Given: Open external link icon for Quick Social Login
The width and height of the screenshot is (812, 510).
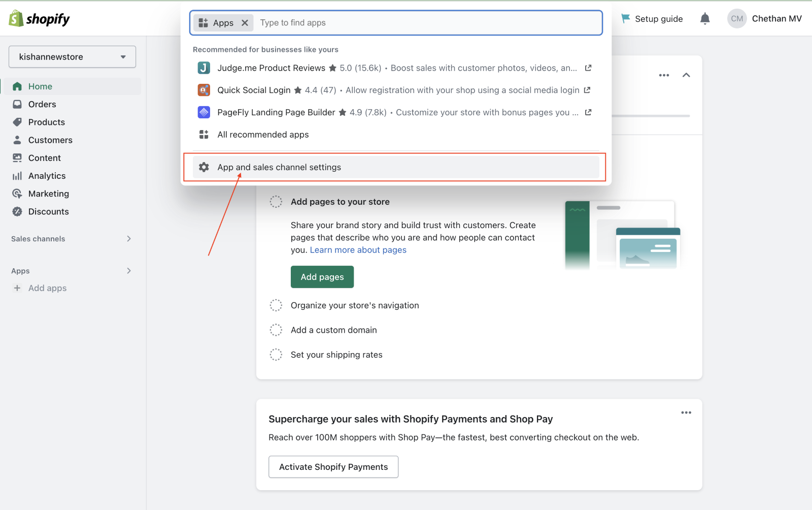Looking at the screenshot, I should tap(587, 90).
